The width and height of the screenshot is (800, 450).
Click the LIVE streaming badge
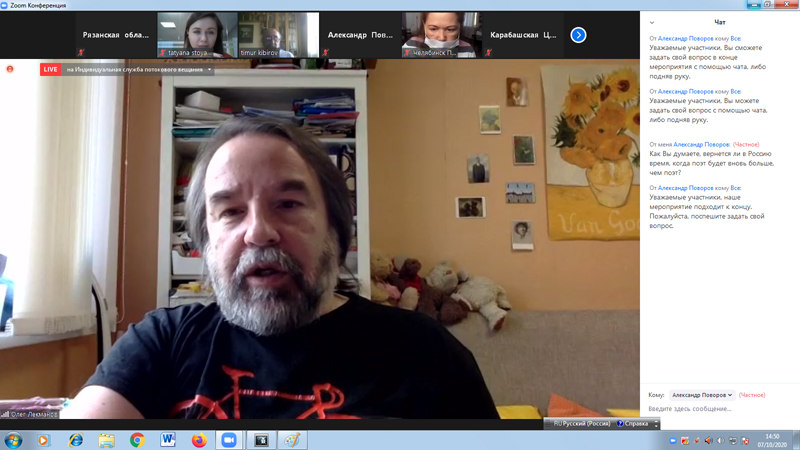[x=50, y=70]
